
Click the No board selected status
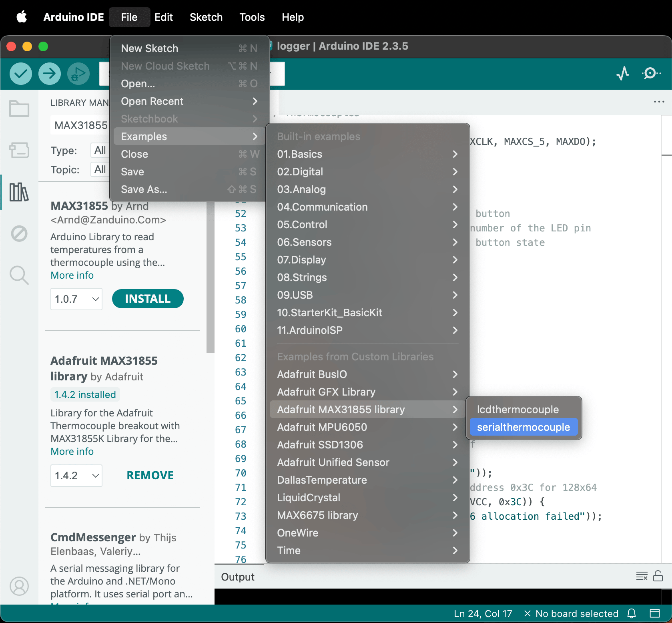(571, 613)
